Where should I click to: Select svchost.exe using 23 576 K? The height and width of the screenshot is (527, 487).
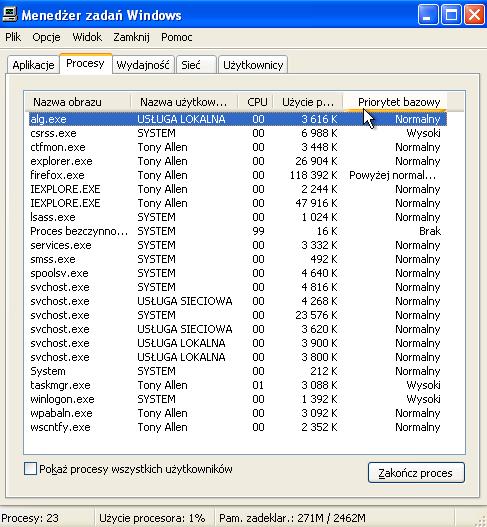238,315
